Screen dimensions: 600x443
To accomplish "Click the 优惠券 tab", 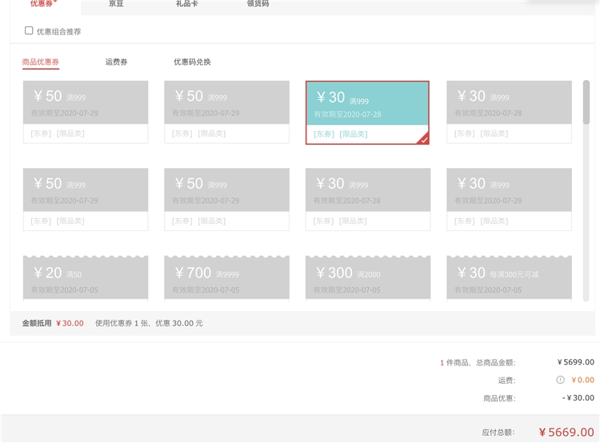I will click(x=42, y=4).
